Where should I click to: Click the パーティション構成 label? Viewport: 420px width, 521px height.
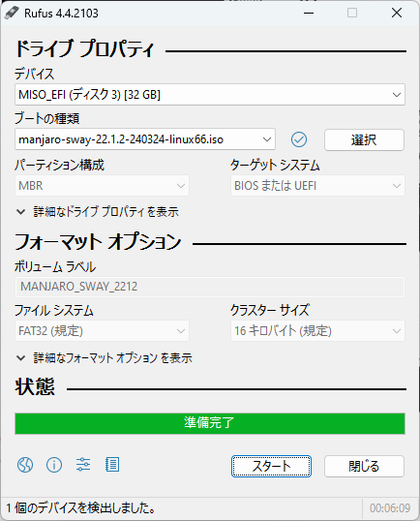coord(59,166)
